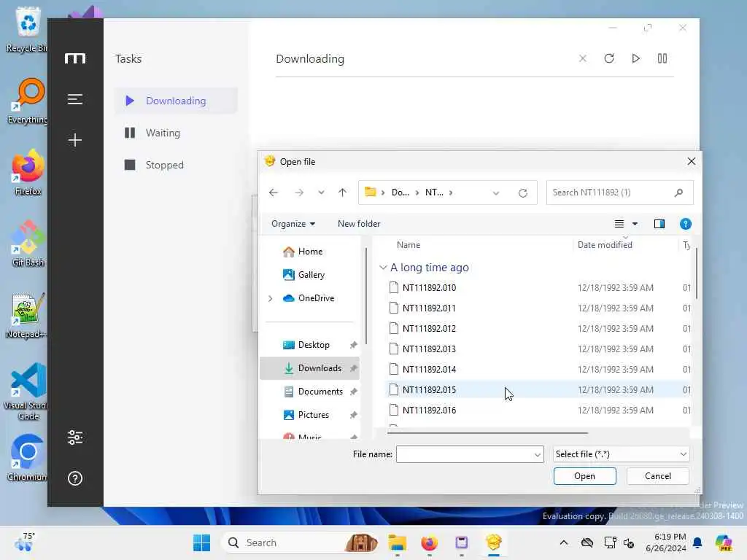Select Home in navigation pane

(x=309, y=252)
